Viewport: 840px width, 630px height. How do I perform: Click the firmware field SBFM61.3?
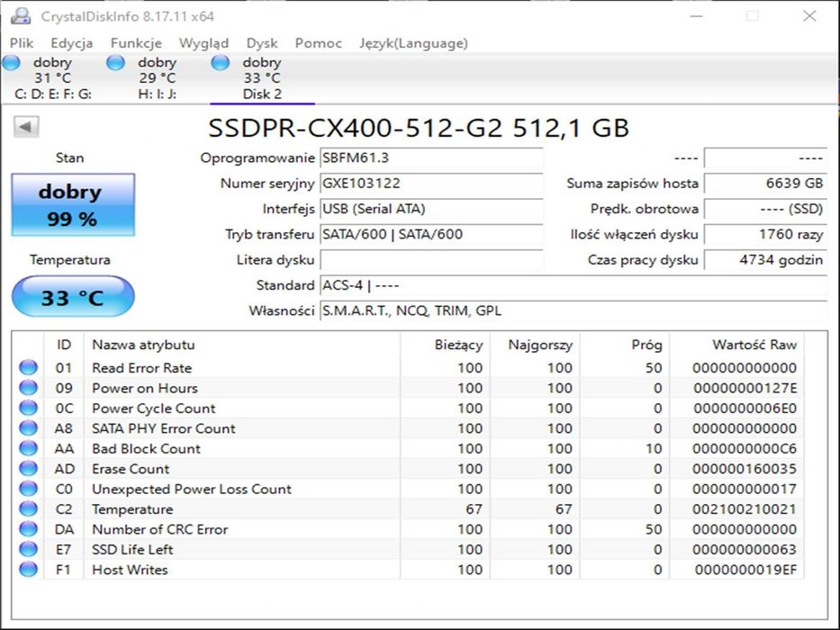coord(431,158)
